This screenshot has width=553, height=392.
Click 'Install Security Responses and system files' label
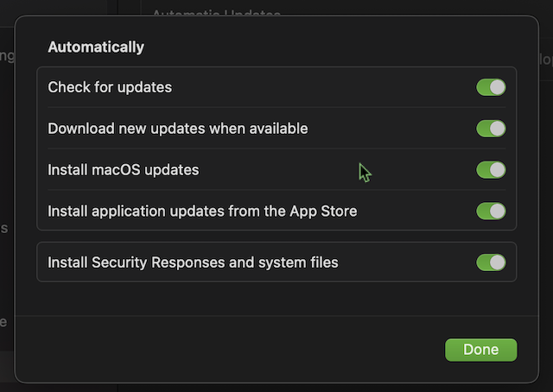(193, 262)
